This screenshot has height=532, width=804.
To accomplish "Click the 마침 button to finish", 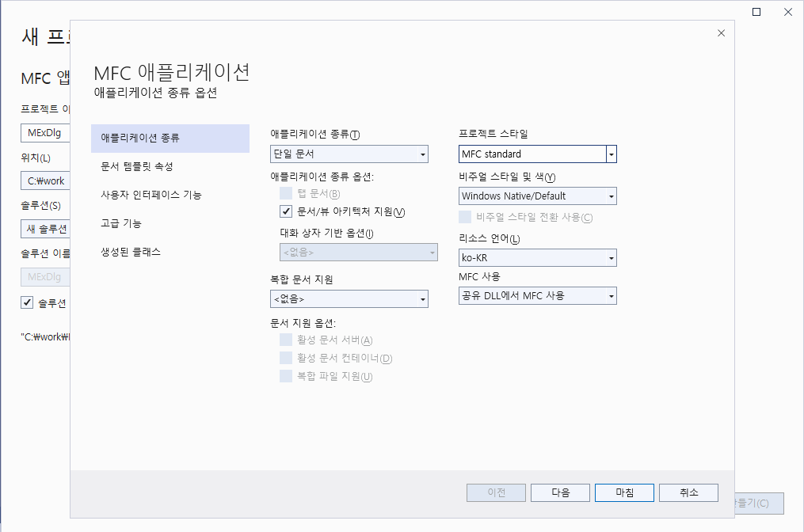I will point(624,492).
